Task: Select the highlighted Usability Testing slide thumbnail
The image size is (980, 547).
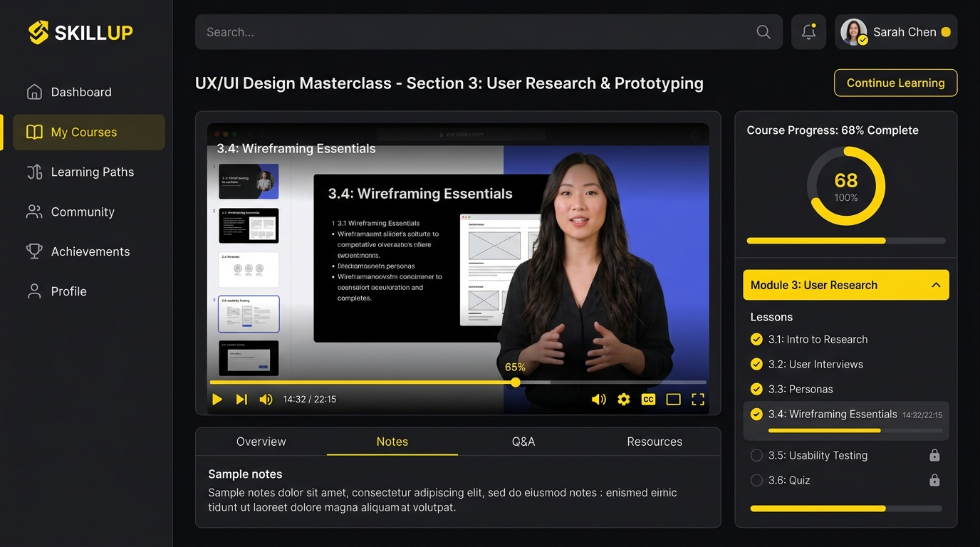Action: pyautogui.click(x=249, y=314)
